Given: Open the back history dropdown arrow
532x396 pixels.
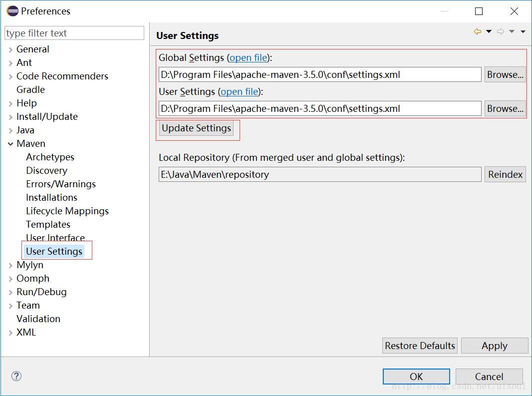Looking at the screenshot, I should 489,31.
